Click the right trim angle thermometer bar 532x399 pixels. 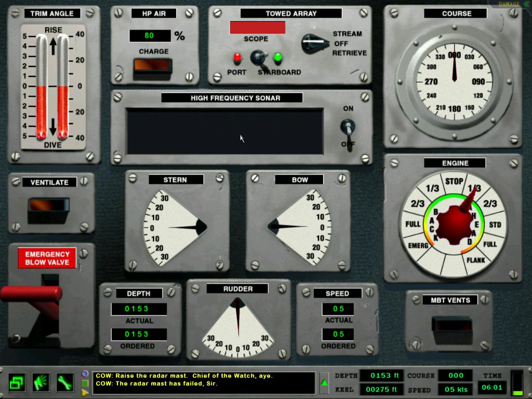(x=63, y=87)
